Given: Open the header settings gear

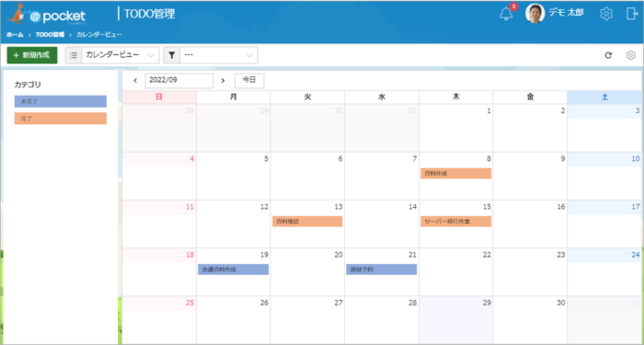Looking at the screenshot, I should click(606, 14).
